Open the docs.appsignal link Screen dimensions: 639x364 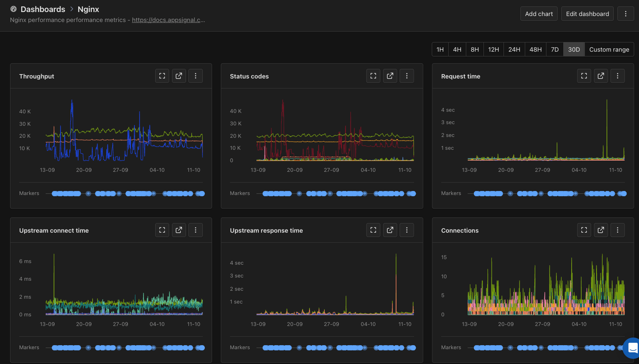tap(168, 20)
